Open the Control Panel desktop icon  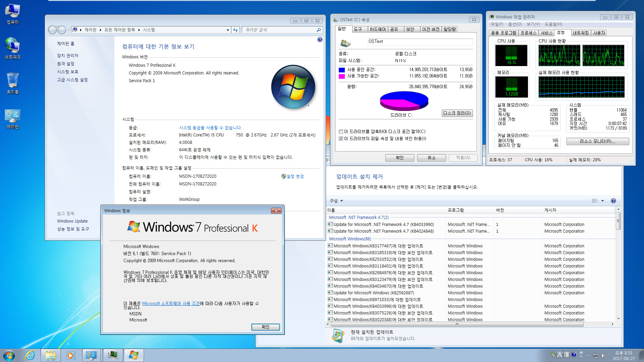tap(13, 119)
